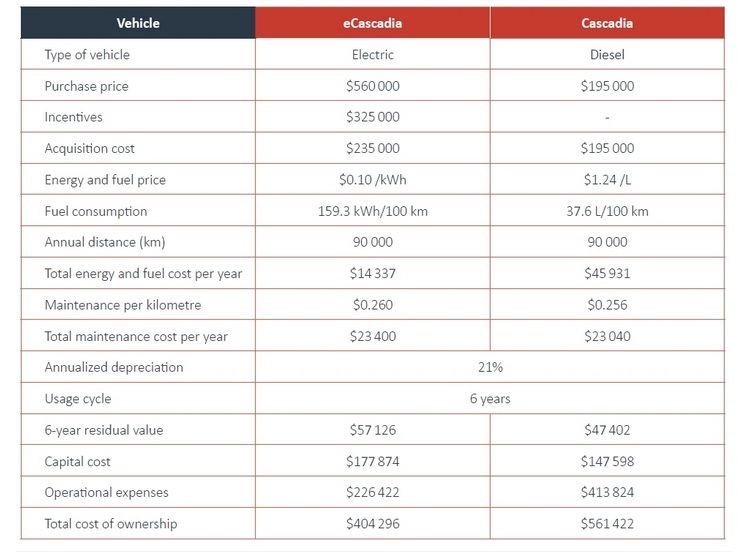Click the Cascadia column header
This screenshot has height=552, width=738.
coord(607,23)
